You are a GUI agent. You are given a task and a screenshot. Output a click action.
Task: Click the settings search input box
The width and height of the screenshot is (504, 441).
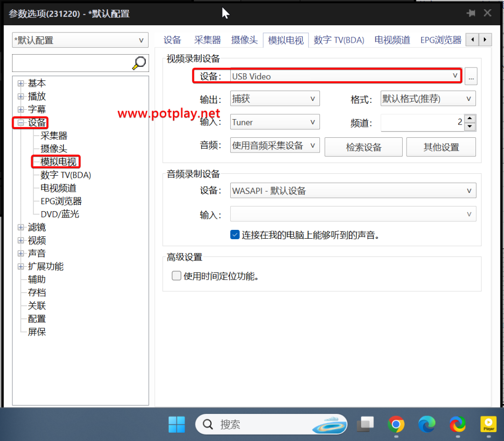click(72, 63)
